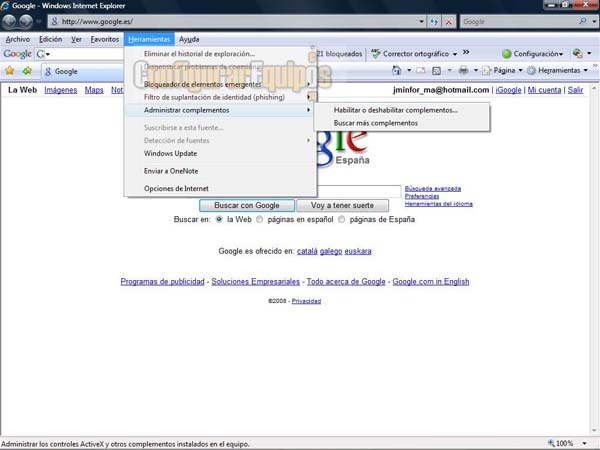Switch language via the català link
Image resolution: width=600 pixels, height=450 pixels.
click(x=307, y=251)
